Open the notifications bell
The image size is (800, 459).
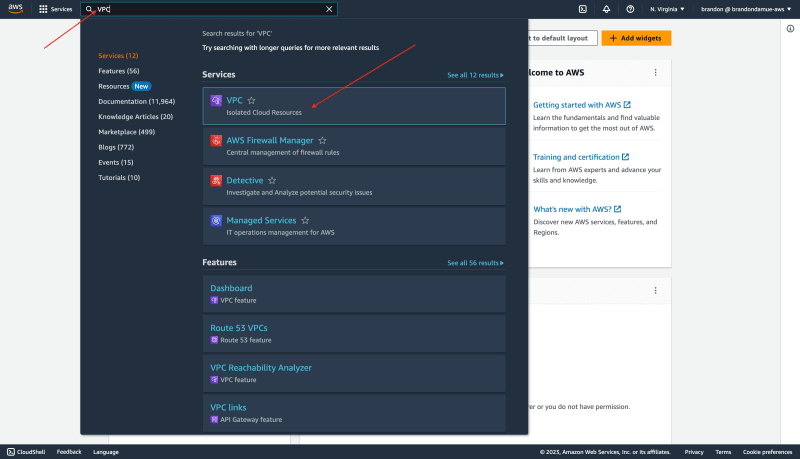(606, 9)
